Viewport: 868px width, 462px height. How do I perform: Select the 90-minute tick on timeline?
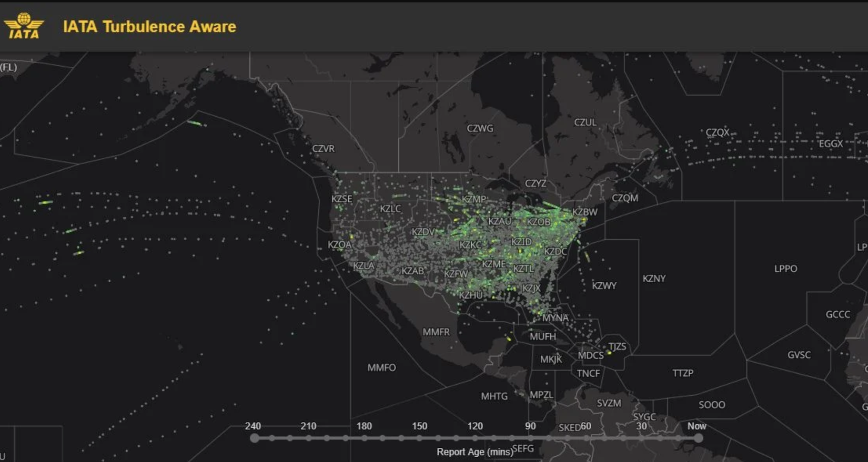pyautogui.click(x=531, y=438)
